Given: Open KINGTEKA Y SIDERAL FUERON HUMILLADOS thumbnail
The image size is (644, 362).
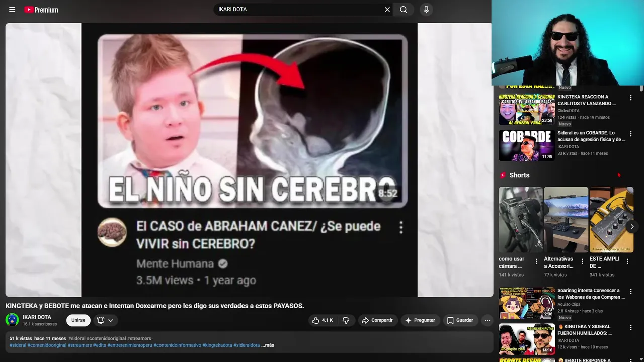Looking at the screenshot, I should coord(527,339).
